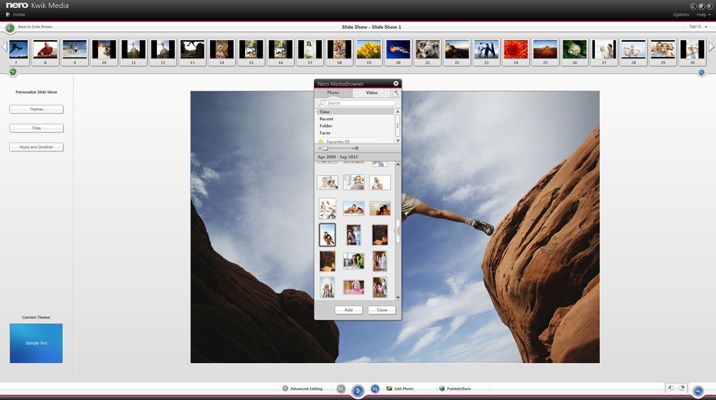Click the previous slide playback button
Image resolution: width=716 pixels, height=400 pixels.
tap(341, 388)
